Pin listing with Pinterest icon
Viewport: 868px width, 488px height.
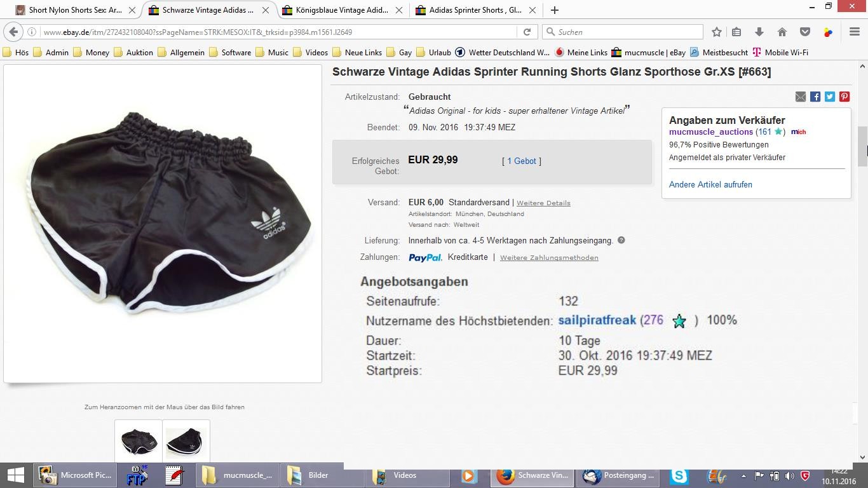click(x=844, y=97)
